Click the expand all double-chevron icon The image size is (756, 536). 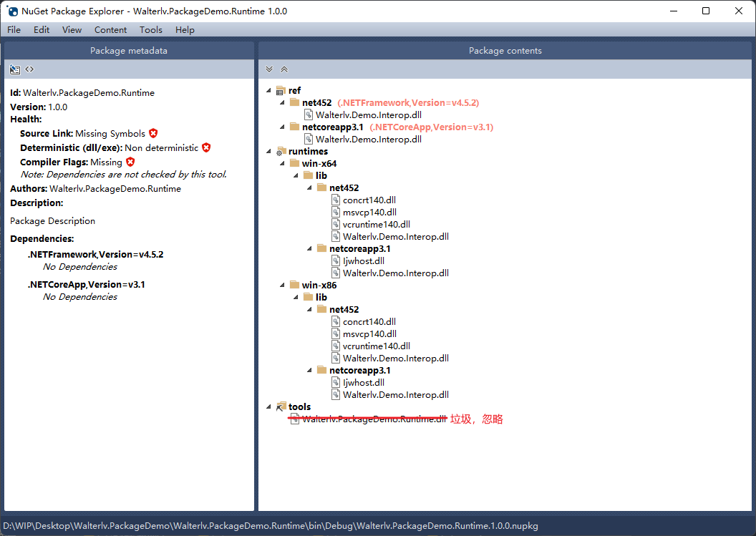click(269, 69)
